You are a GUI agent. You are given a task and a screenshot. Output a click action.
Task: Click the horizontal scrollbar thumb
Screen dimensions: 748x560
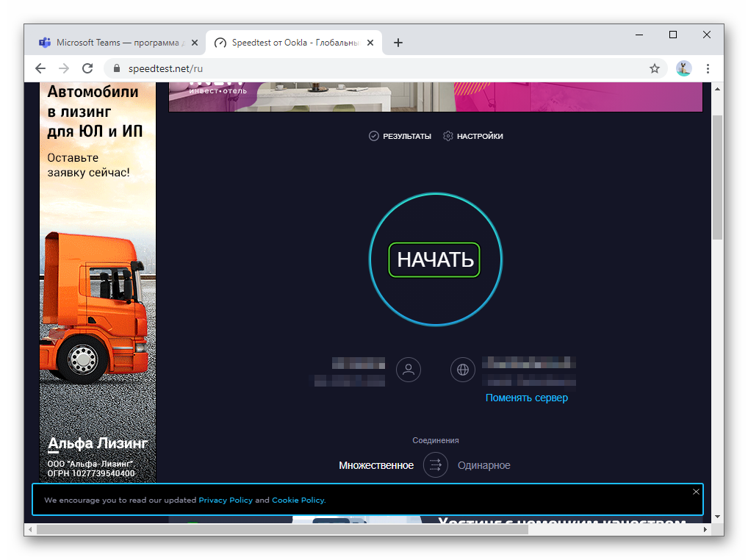282,529
